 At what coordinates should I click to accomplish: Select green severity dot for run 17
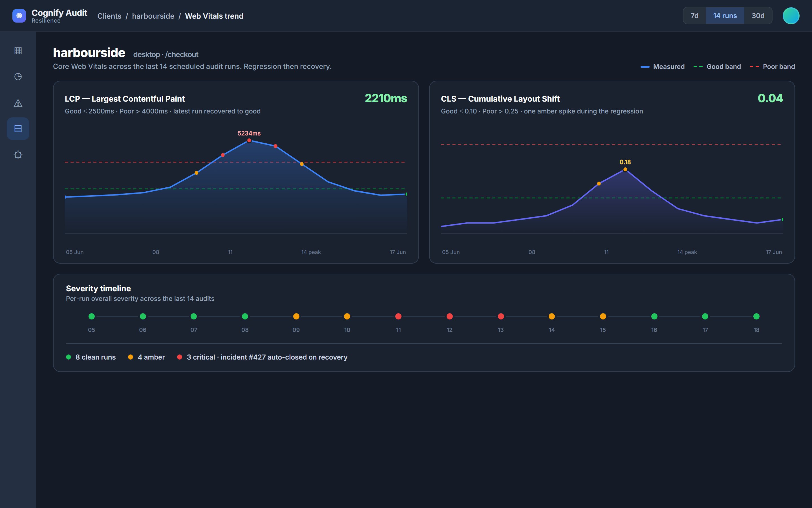pos(705,316)
